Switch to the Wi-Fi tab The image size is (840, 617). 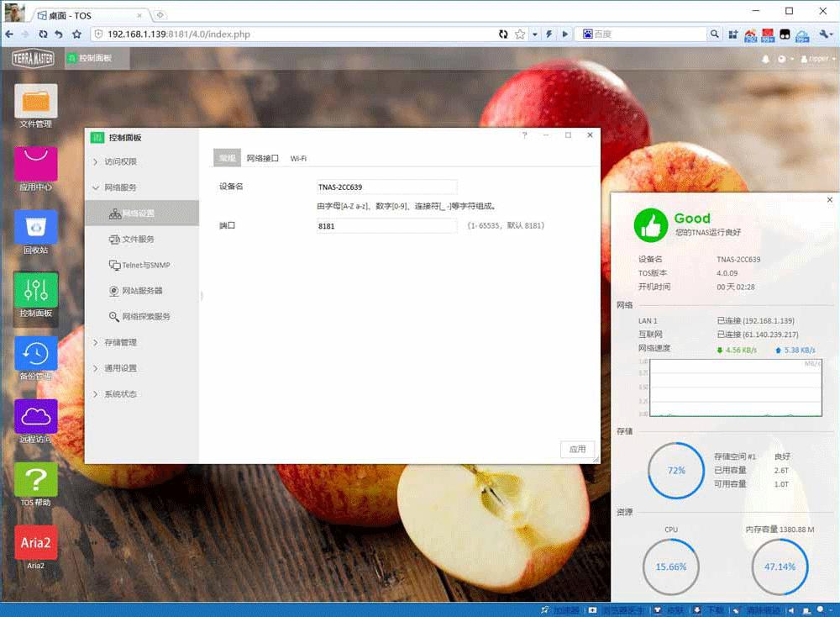(x=298, y=157)
